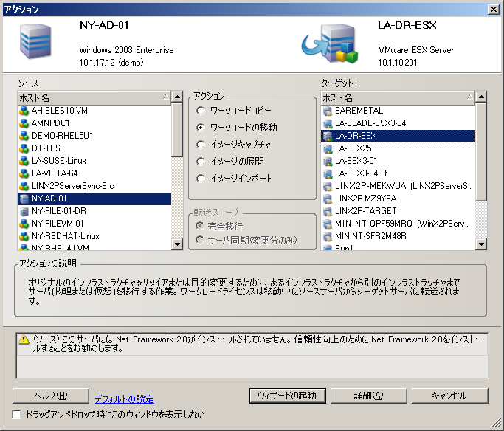This screenshot has width=504, height=431.
Task: Click the LA-ESX25 target icon
Action: (327, 148)
